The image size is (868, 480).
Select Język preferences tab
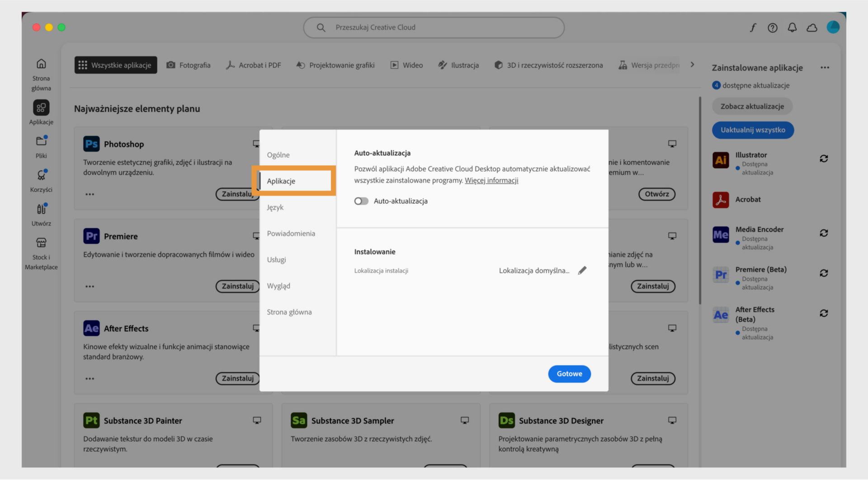tap(275, 207)
